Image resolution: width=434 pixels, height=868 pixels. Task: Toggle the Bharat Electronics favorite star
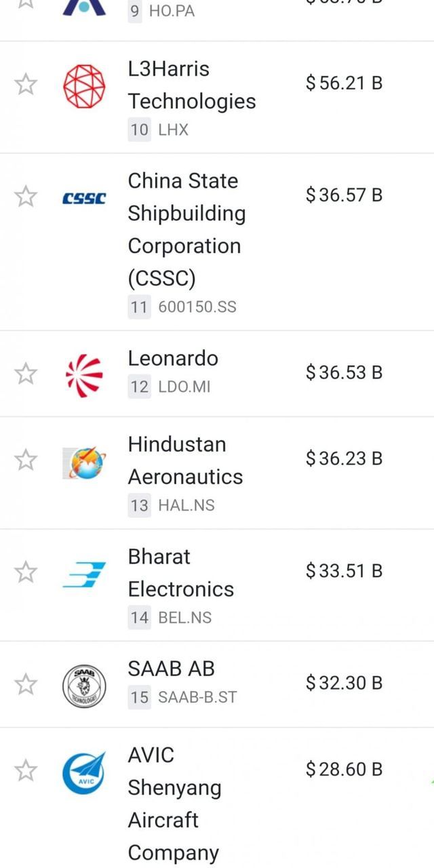(26, 572)
